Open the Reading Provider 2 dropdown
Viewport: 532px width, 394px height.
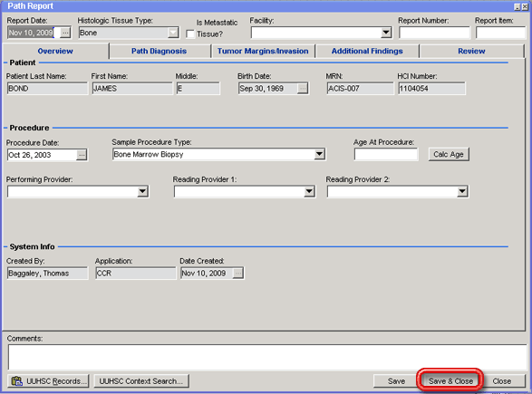pos(462,192)
